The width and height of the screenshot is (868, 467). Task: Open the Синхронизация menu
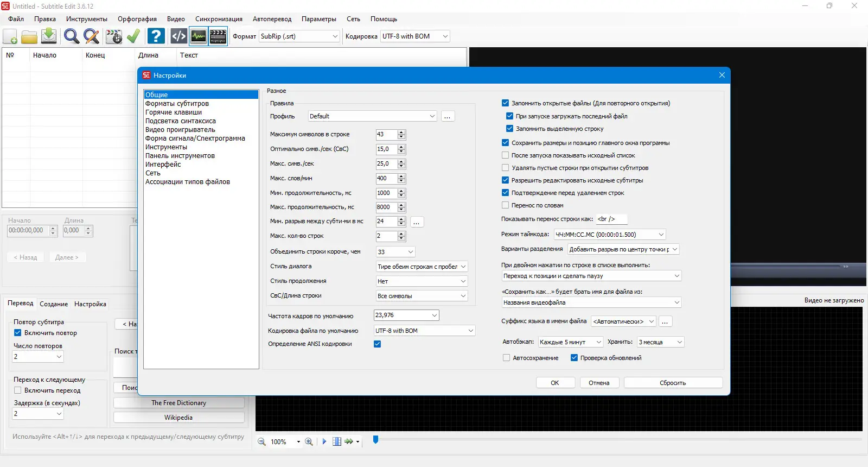219,19
